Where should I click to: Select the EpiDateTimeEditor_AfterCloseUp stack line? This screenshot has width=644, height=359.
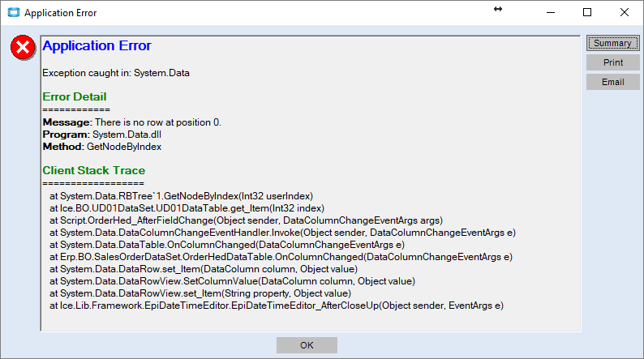point(277,306)
